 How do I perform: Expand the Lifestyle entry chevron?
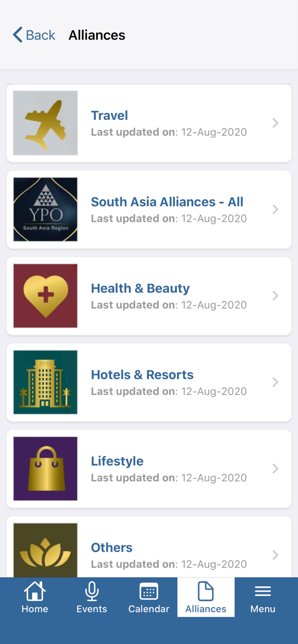(275, 468)
